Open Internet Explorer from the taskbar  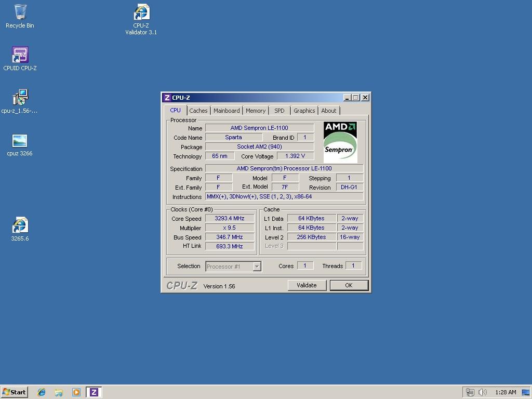coord(42,392)
